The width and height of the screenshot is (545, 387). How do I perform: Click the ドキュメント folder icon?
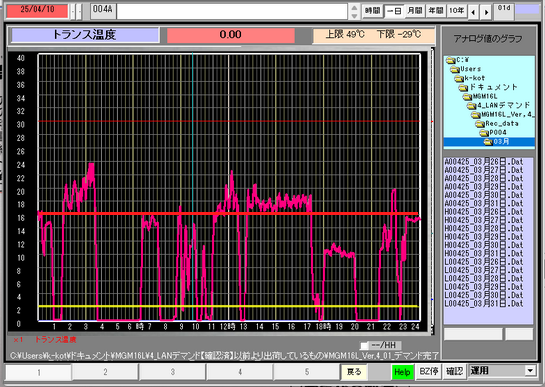[x=463, y=87]
